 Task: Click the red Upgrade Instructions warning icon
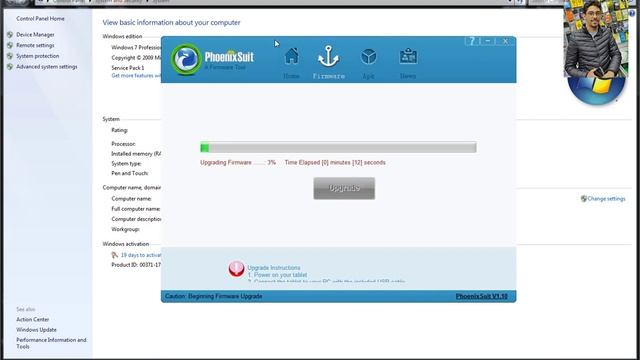236,269
